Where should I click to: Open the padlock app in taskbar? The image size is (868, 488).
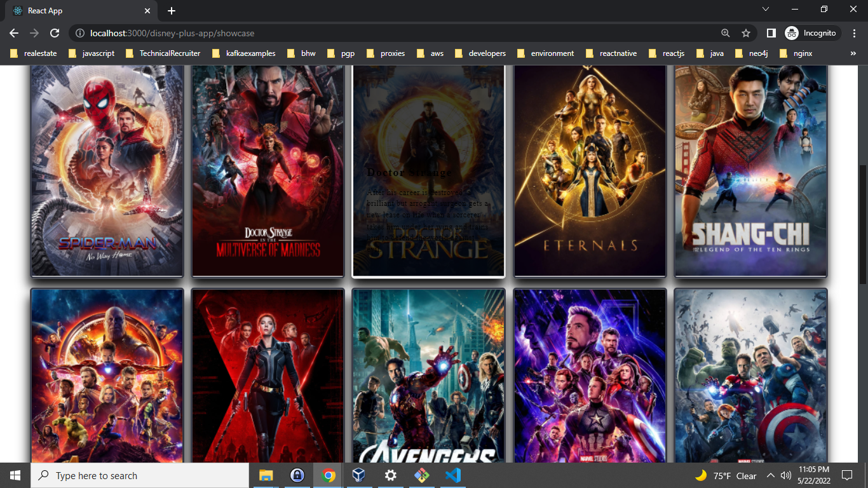coord(297,475)
